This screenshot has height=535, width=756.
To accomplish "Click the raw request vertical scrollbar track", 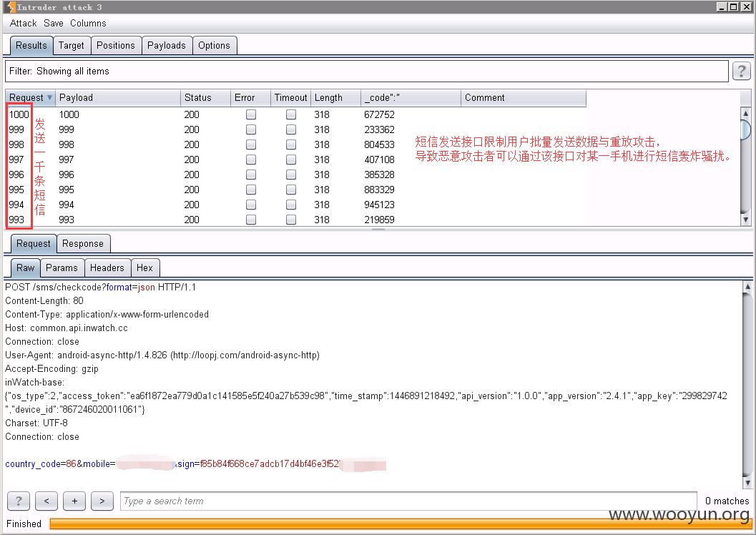I will coord(747,385).
